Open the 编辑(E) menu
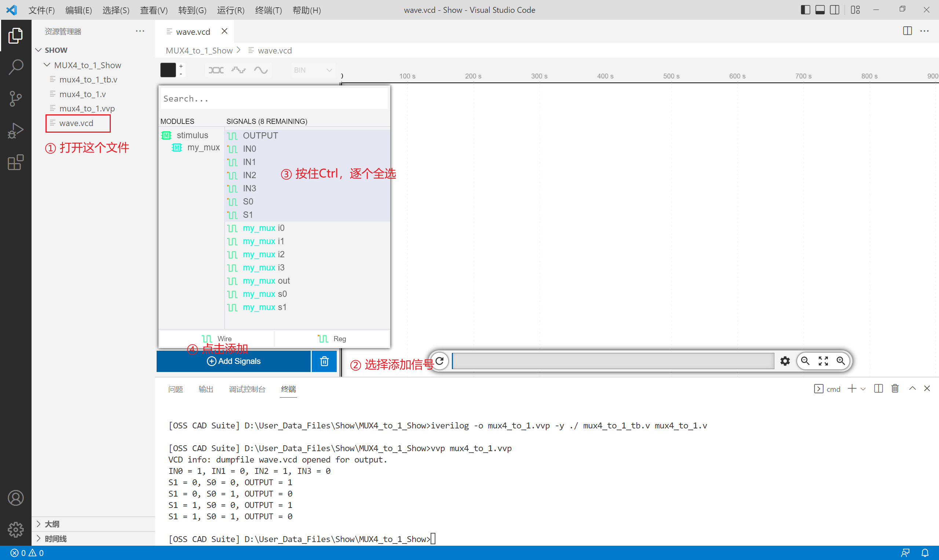Viewport: 939px width, 560px height. [x=78, y=10]
